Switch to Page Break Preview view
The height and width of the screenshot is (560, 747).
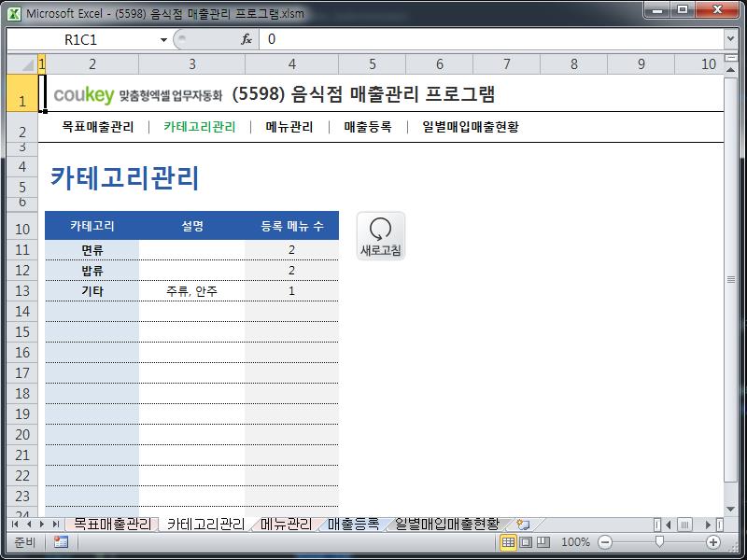543,542
